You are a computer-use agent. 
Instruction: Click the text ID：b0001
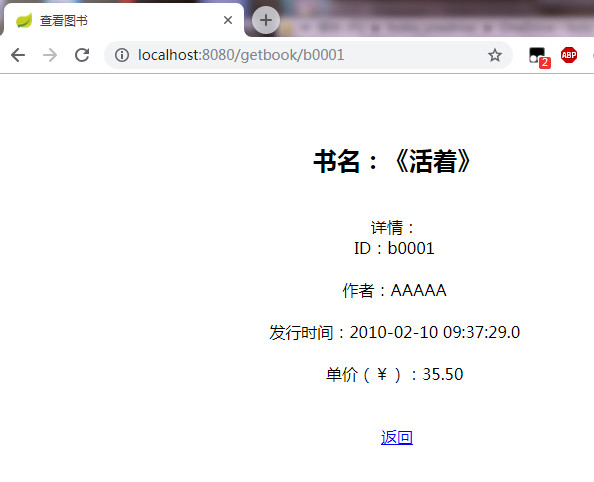(x=394, y=249)
